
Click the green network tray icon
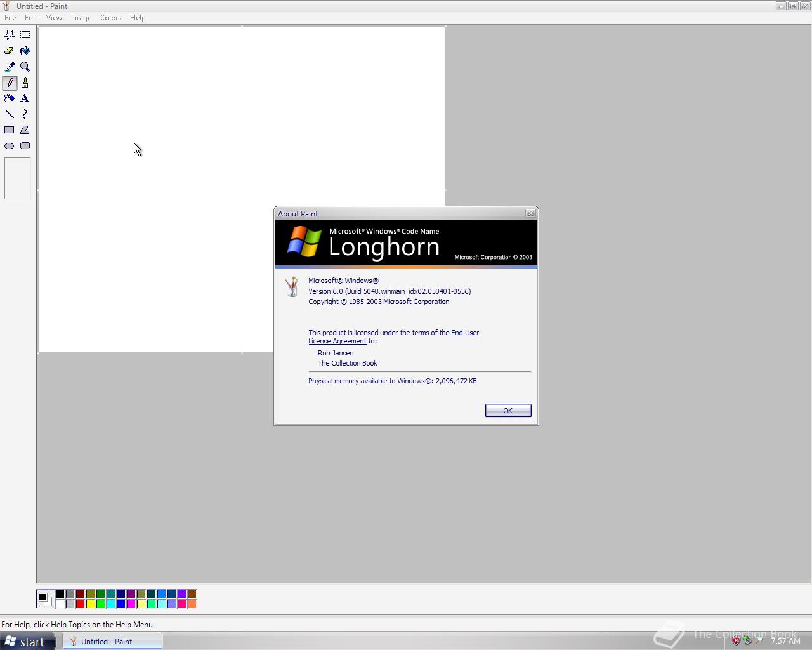(x=747, y=640)
